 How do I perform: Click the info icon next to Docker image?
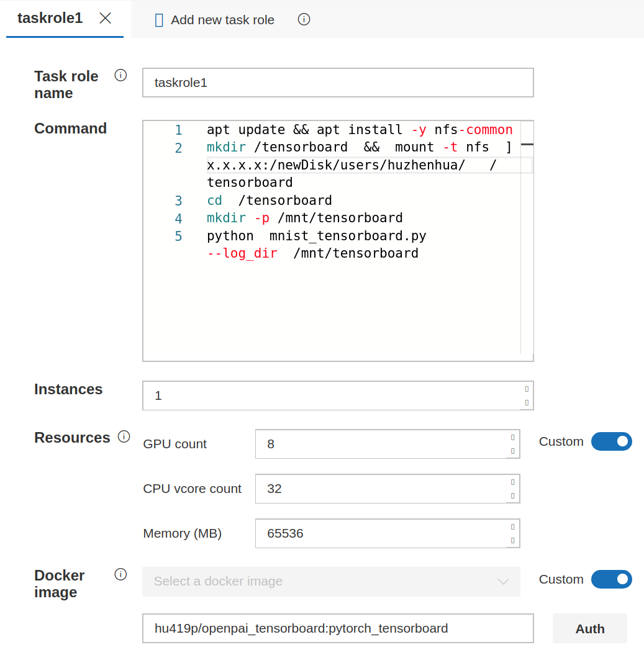[120, 574]
